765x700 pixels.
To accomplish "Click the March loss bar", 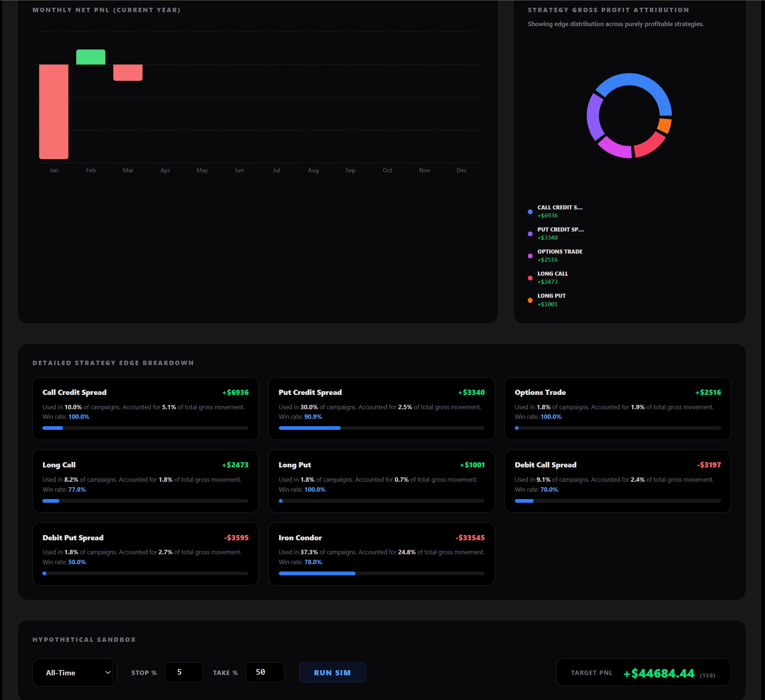I will (x=128, y=73).
